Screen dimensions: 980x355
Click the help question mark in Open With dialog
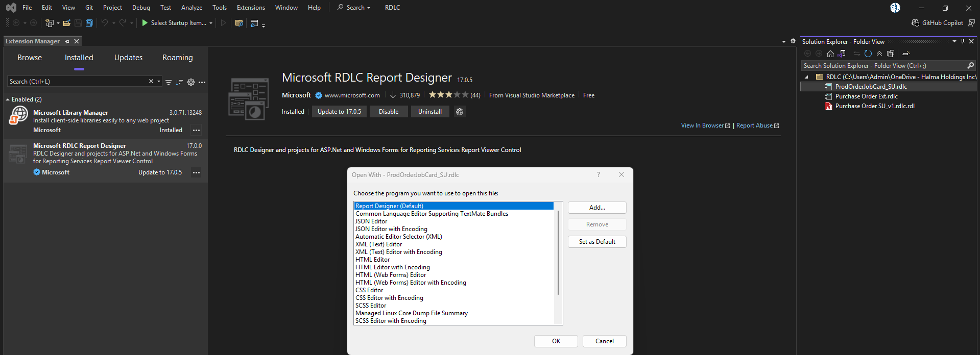pos(599,174)
